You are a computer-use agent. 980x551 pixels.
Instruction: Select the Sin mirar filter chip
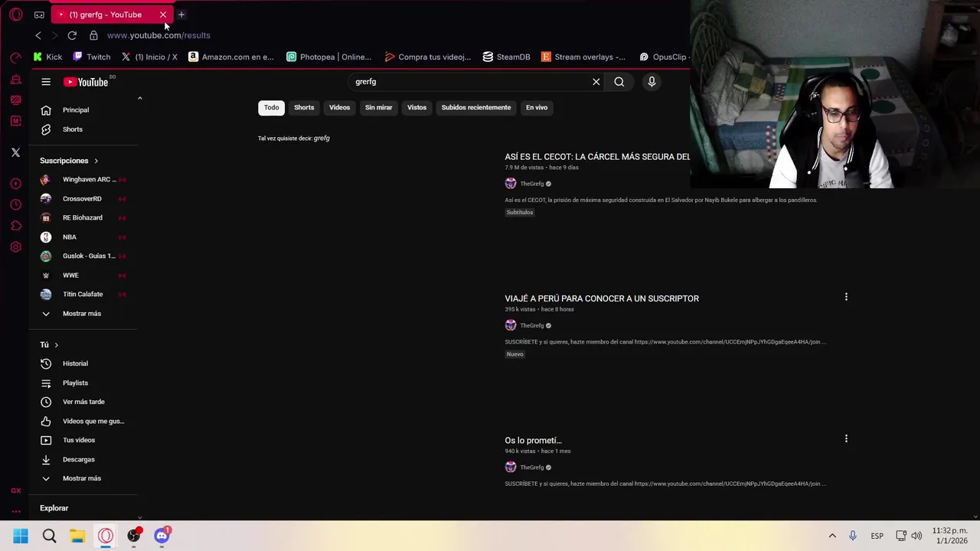(x=378, y=108)
